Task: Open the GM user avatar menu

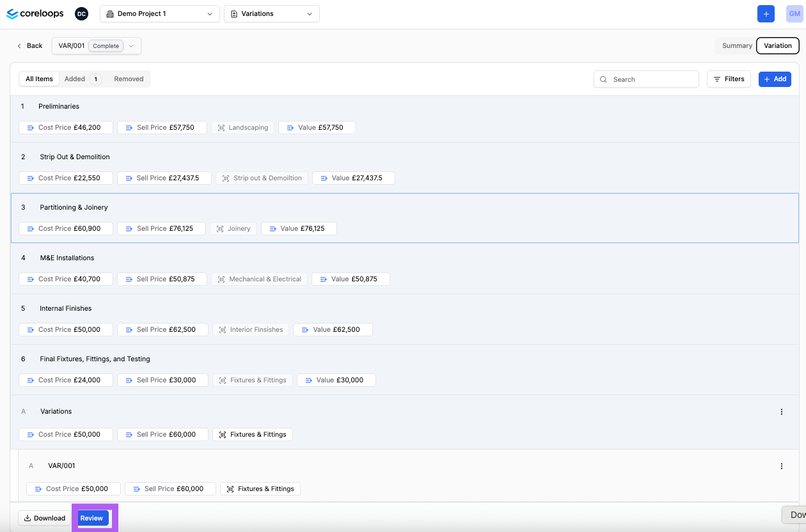Action: tap(794, 13)
